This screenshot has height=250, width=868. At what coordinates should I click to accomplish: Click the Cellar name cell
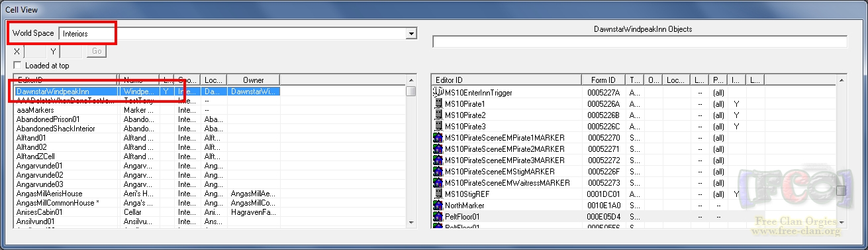click(133, 212)
